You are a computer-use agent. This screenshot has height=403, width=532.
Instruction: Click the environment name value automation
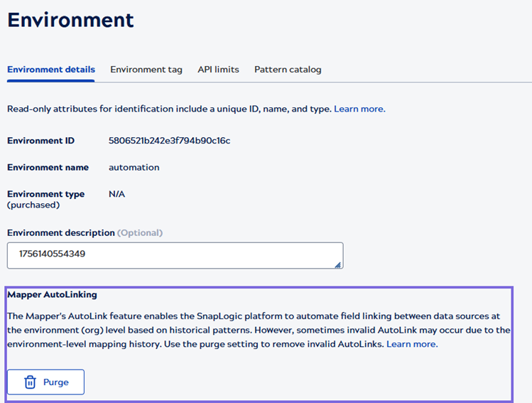[134, 168]
